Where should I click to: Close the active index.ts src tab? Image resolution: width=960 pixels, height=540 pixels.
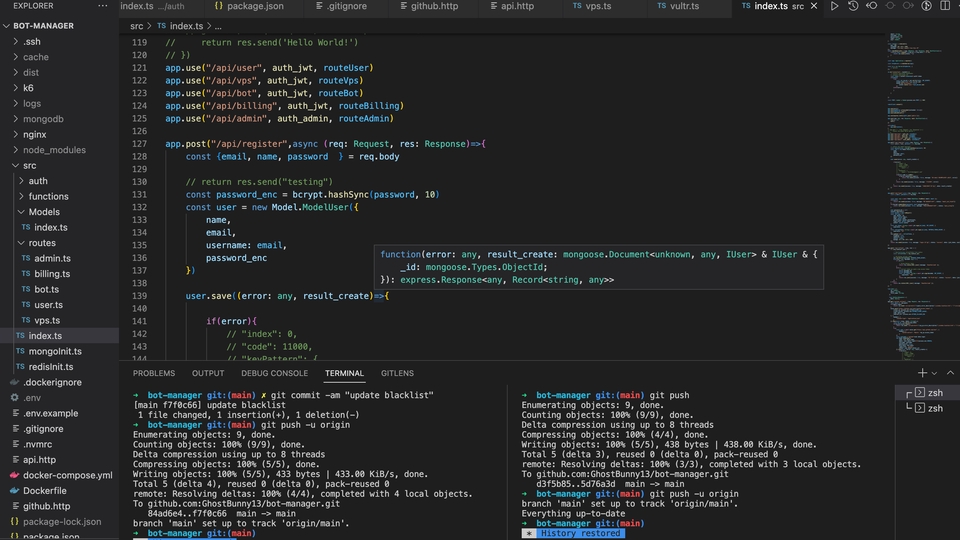click(x=814, y=6)
